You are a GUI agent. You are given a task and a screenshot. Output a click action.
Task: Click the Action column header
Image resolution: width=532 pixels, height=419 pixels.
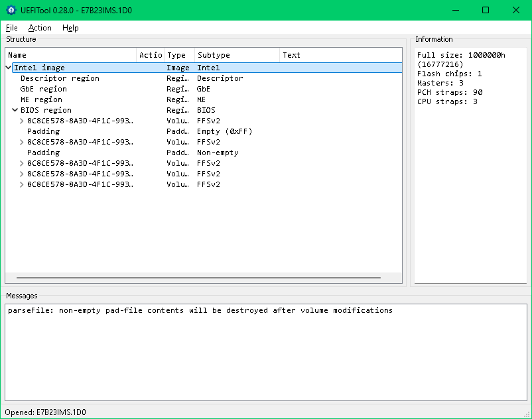coord(151,55)
